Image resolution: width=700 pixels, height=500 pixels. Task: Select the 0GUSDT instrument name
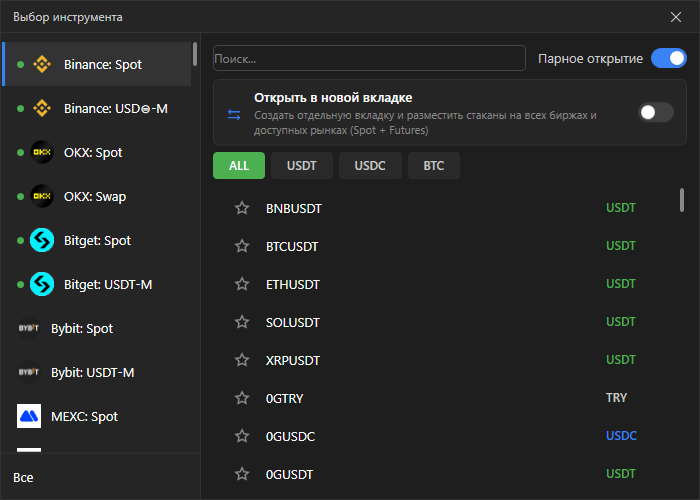pyautogui.click(x=289, y=474)
